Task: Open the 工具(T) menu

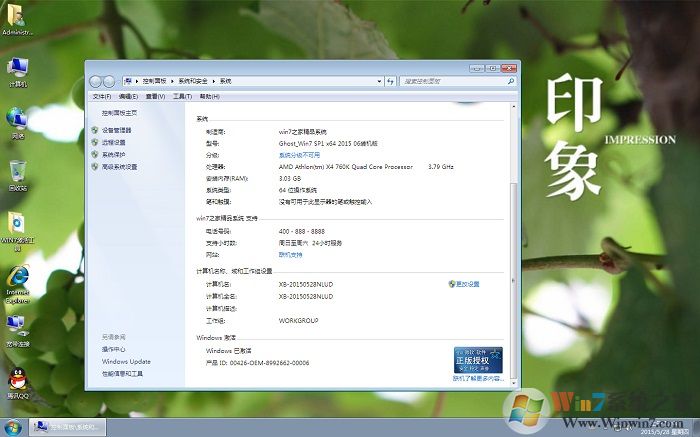Action: (x=181, y=97)
